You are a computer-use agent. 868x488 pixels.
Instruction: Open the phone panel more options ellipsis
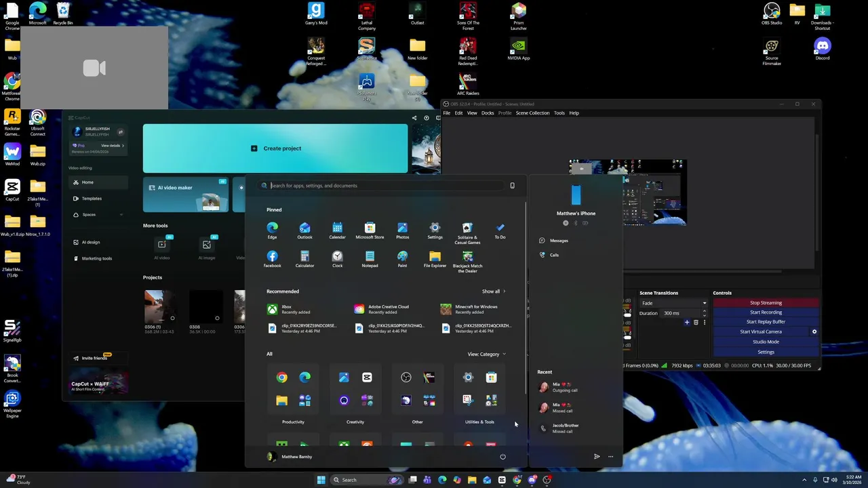610,457
